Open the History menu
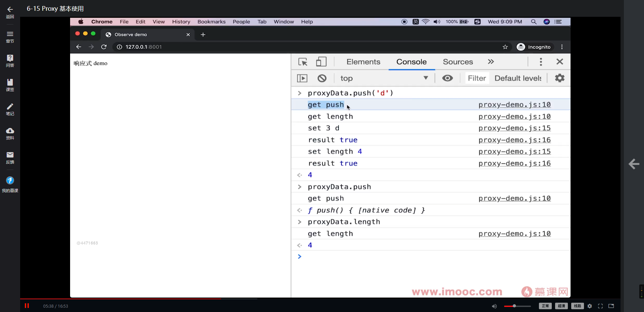This screenshot has height=312, width=644. pos(181,21)
